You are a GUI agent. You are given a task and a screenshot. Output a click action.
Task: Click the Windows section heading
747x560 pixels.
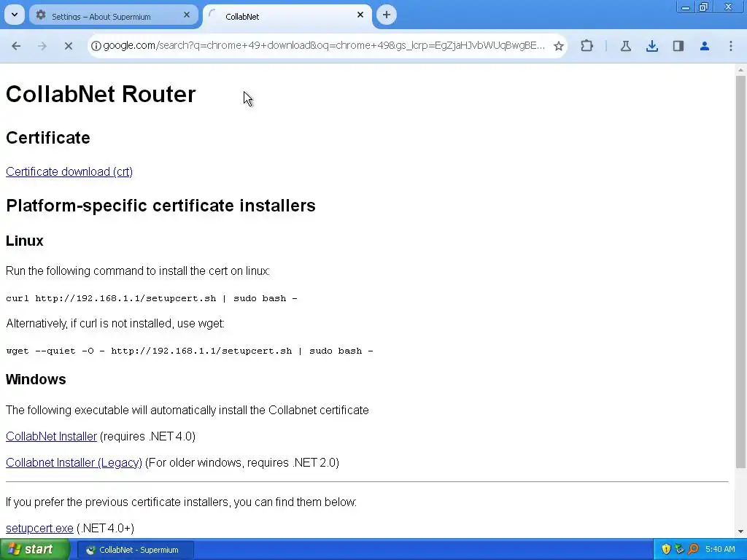tap(36, 379)
